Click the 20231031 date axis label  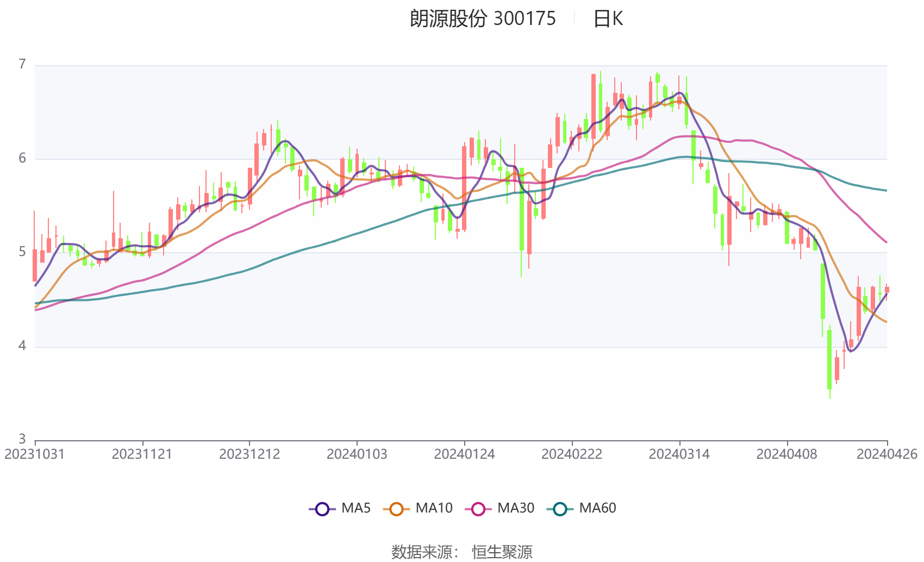pyautogui.click(x=34, y=454)
